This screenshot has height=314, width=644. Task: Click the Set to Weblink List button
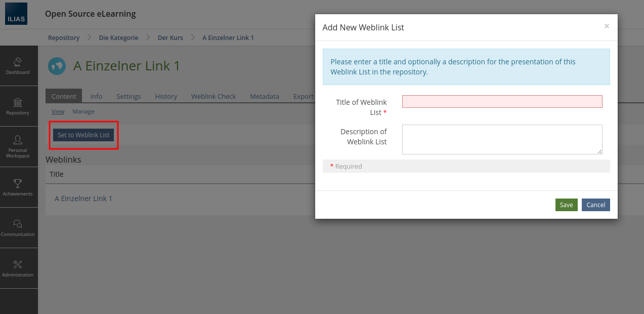pos(83,135)
